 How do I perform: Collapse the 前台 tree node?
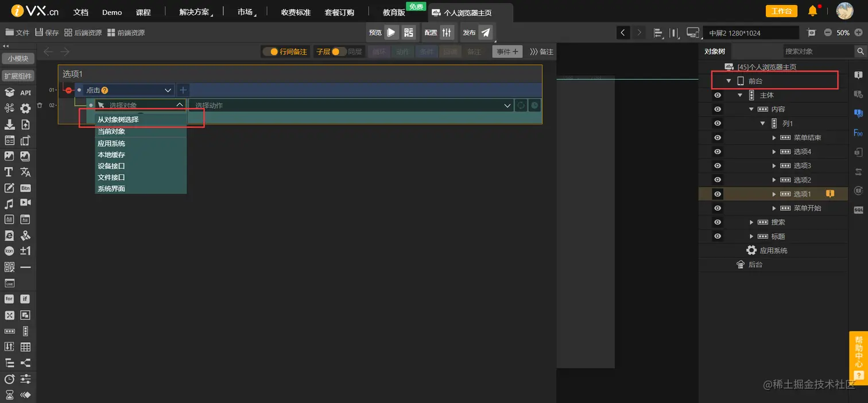tap(728, 81)
